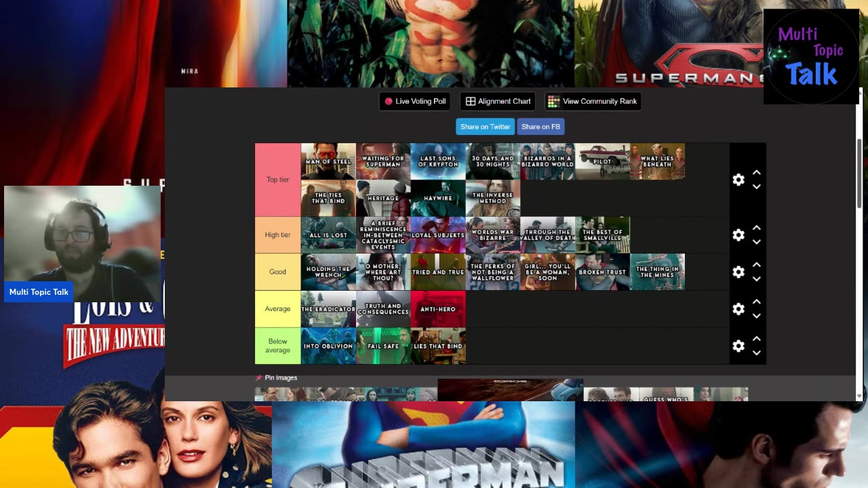The image size is (868, 488).
Task: Move the Good row down
Action: pyautogui.click(x=757, y=279)
